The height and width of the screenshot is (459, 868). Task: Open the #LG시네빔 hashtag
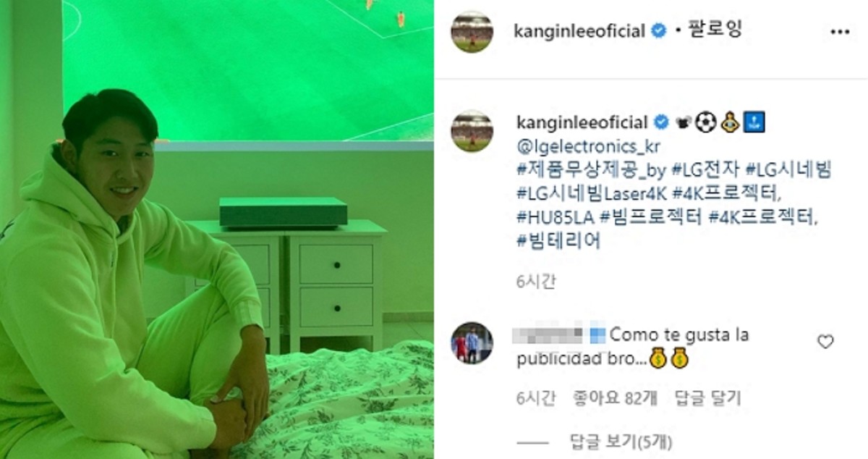788,170
